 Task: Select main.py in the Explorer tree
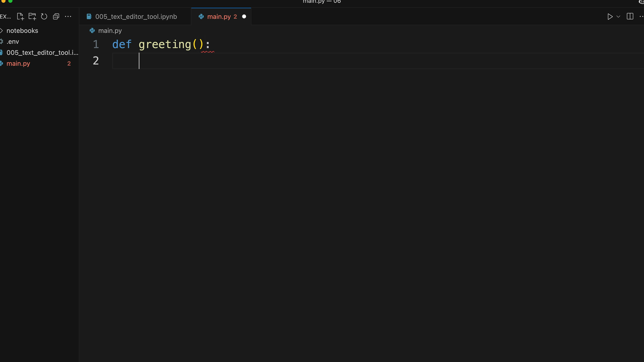click(x=18, y=63)
